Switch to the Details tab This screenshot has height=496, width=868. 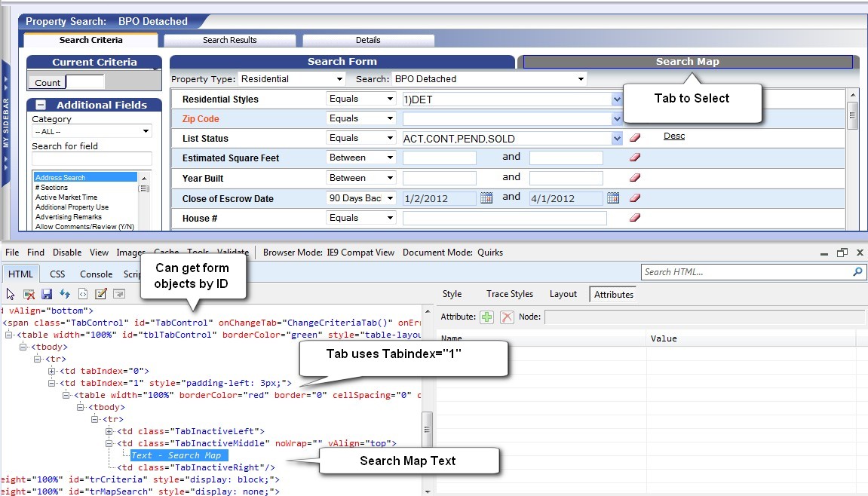click(x=368, y=41)
